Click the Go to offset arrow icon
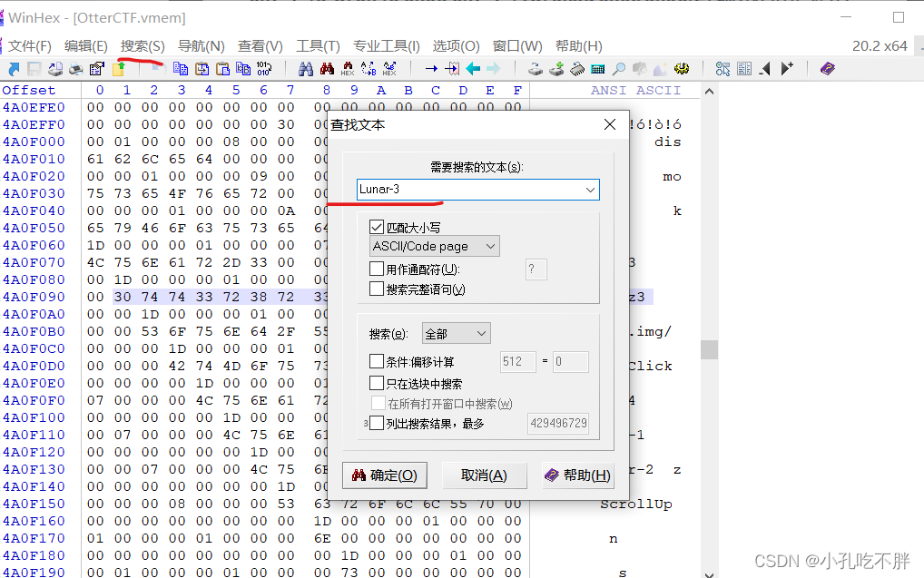Image resolution: width=924 pixels, height=578 pixels. [x=431, y=69]
